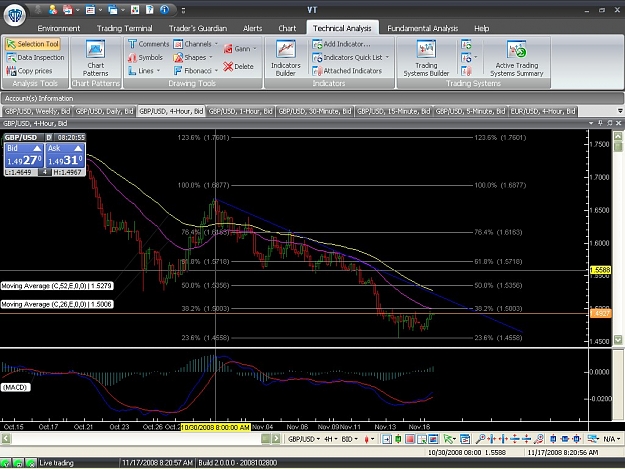Click the Delete drawing tool
Screen dimensions: 625x469
[x=238, y=67]
